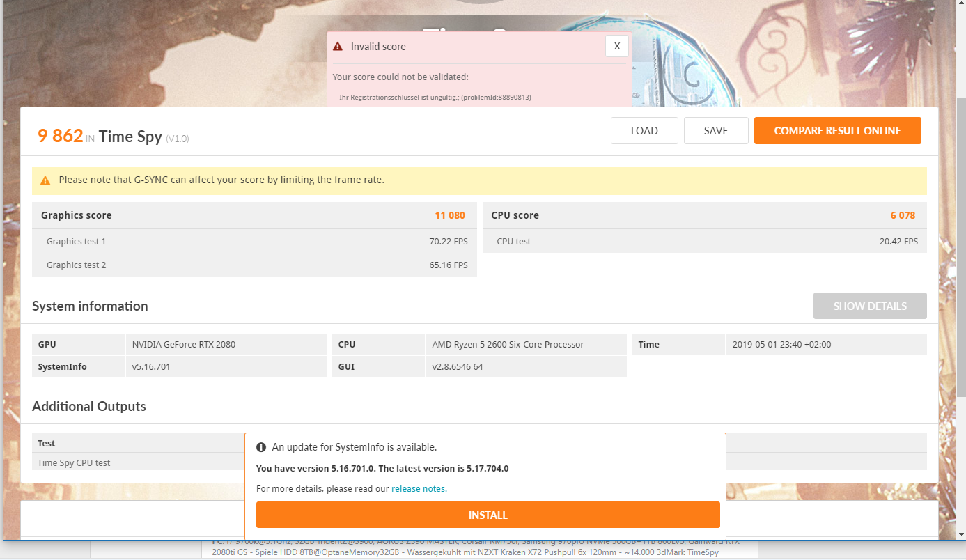
Task: Install the SystemInfo update
Action: (x=488, y=515)
